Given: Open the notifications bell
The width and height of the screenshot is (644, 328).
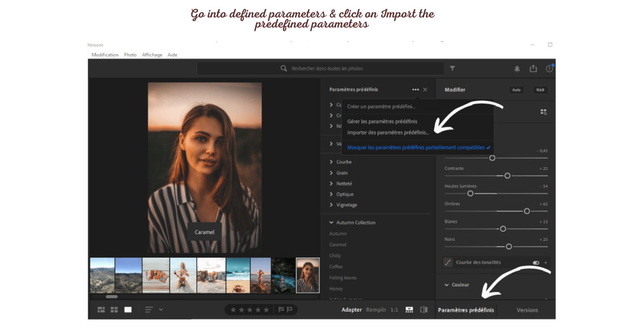Looking at the screenshot, I should [517, 69].
